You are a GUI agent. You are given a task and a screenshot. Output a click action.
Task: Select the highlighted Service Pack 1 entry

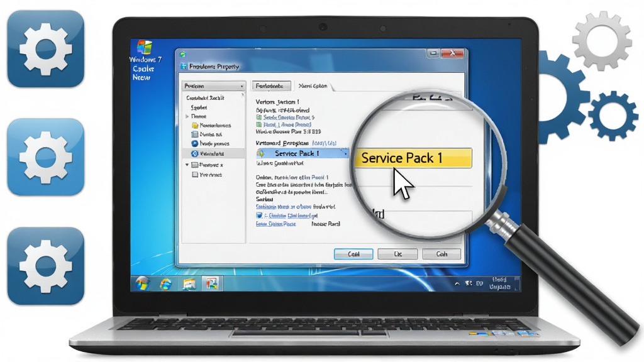pyautogui.click(x=303, y=153)
